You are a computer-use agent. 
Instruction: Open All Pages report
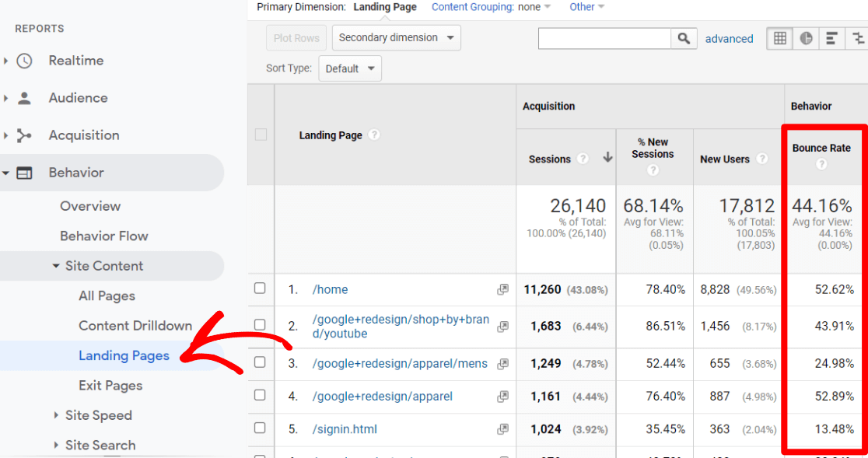(107, 296)
